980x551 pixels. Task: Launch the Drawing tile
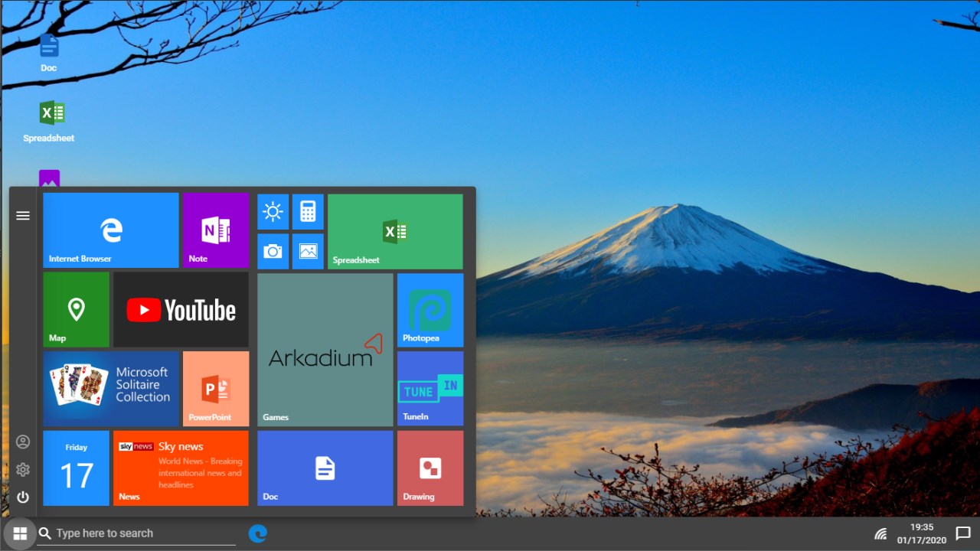pyautogui.click(x=430, y=468)
